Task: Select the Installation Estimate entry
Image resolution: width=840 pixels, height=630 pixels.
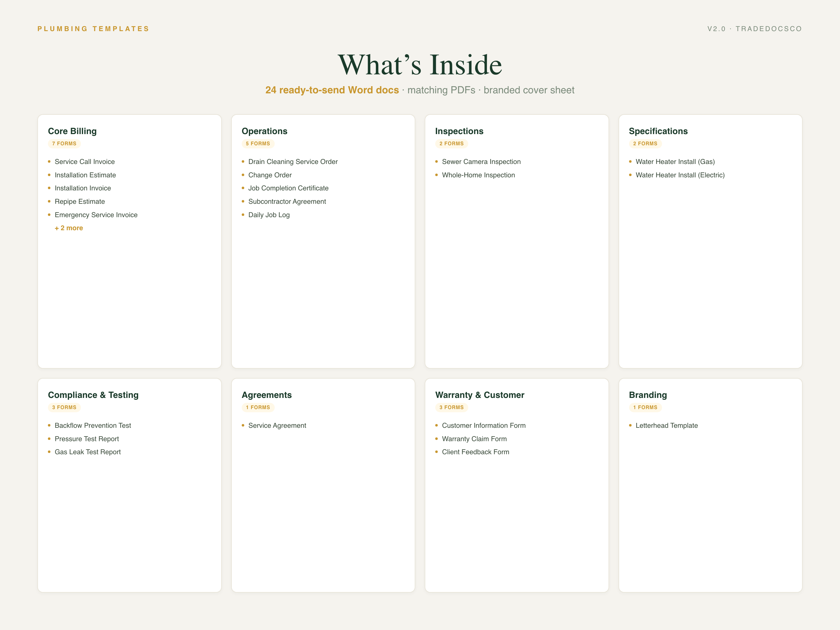Action: tap(85, 175)
